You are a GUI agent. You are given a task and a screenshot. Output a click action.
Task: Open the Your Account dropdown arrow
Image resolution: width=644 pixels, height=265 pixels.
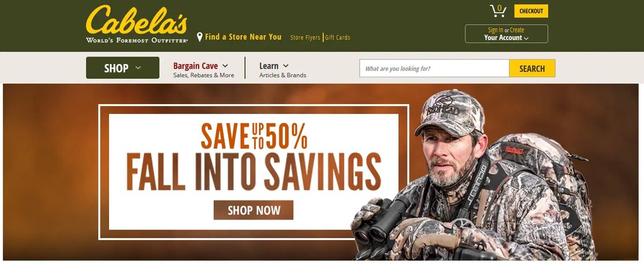point(526,38)
